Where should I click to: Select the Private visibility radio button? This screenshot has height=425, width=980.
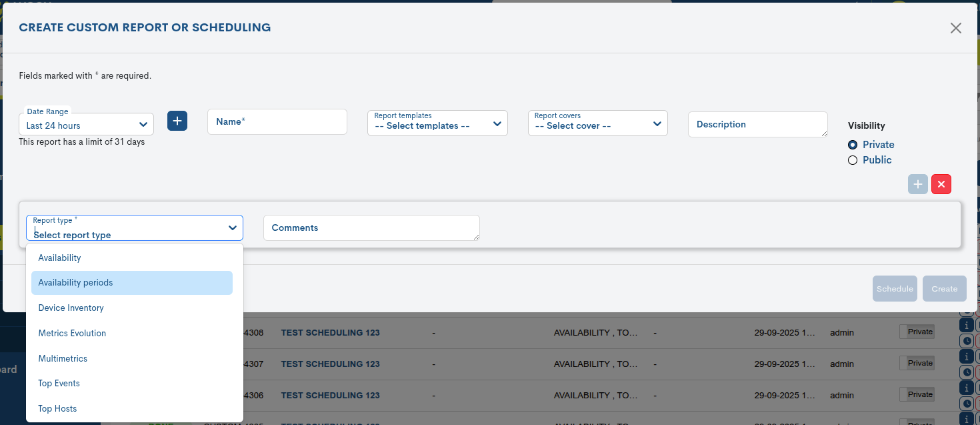coord(853,144)
